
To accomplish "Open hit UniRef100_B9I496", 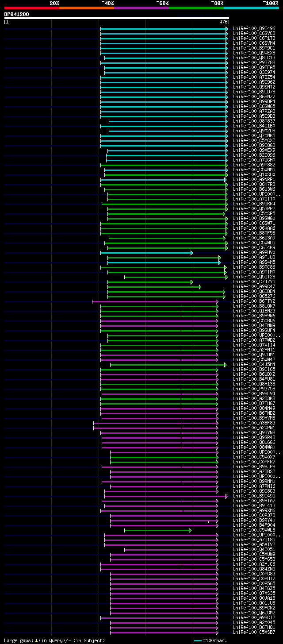I will coord(254,28).
